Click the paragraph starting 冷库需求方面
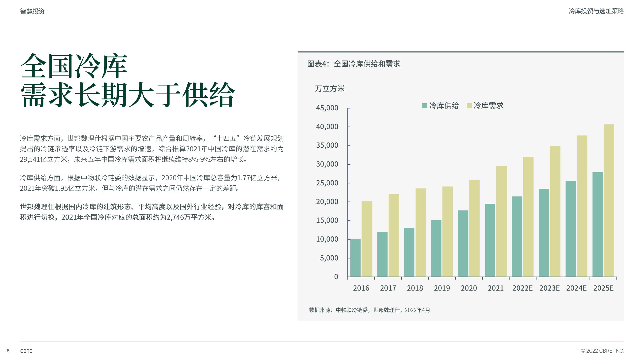The height and width of the screenshot is (362, 644). tap(152, 149)
